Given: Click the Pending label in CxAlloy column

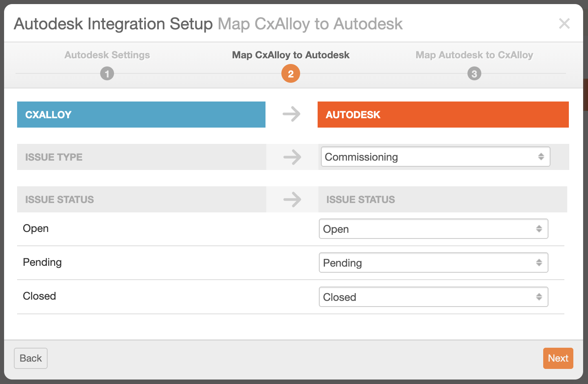Looking at the screenshot, I should pos(42,262).
